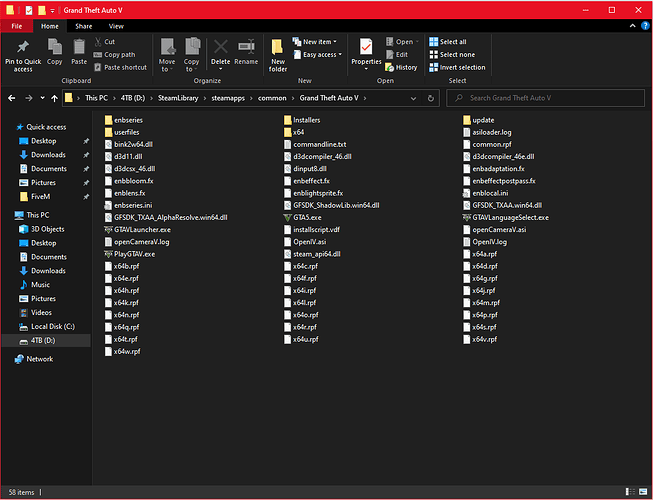Image resolution: width=653 pixels, height=500 pixels.
Task: Click Select all in the ribbon
Action: 447,42
